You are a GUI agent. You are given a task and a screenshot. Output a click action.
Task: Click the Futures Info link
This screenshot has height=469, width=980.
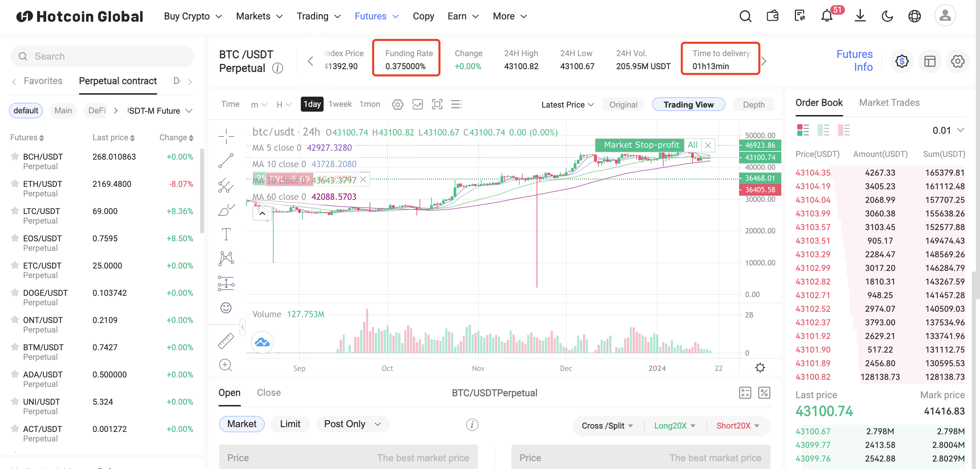point(854,61)
